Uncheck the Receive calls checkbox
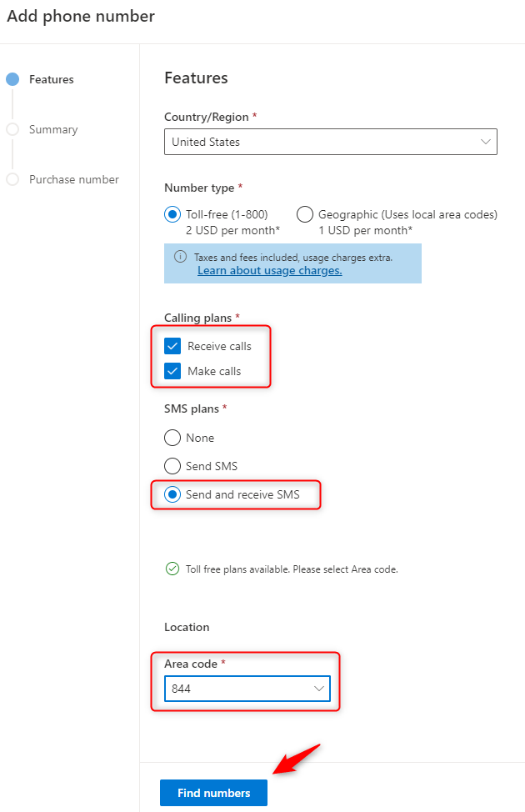Image resolution: width=525 pixels, height=812 pixels. click(x=173, y=346)
